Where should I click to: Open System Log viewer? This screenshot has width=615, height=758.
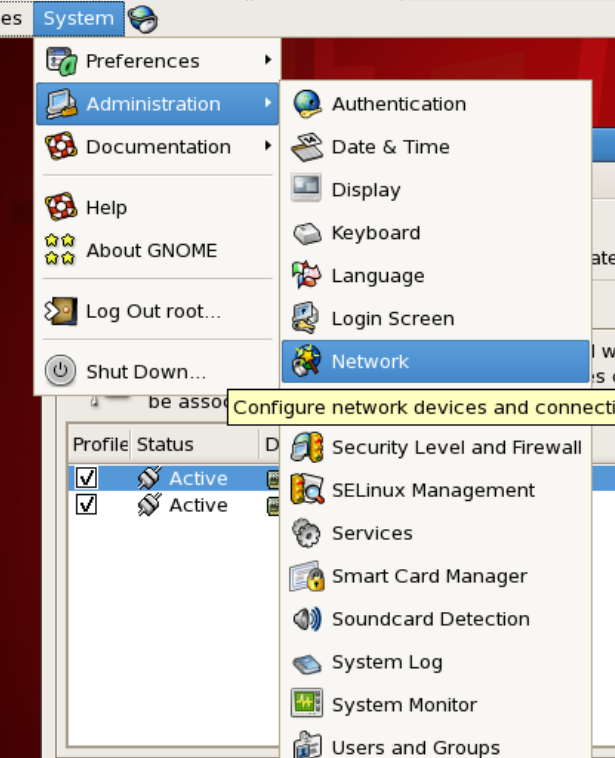coord(436,662)
